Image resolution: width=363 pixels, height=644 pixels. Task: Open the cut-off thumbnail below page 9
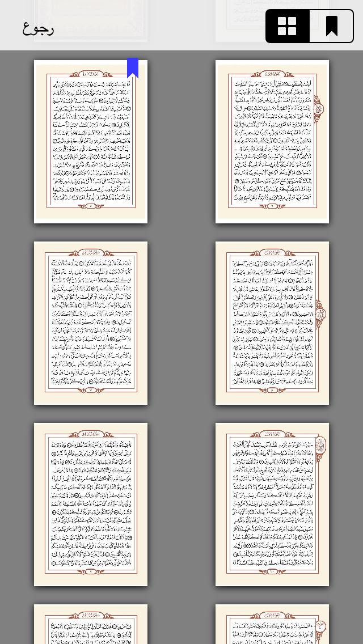coord(91,624)
